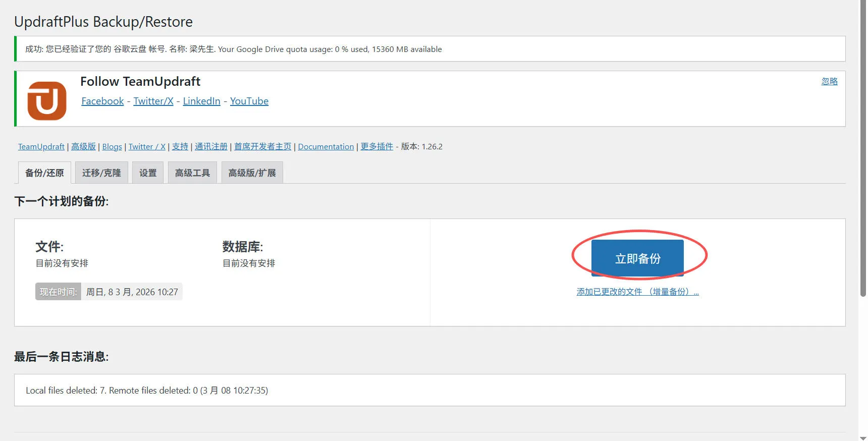
Task: Open the 高级版/扩展 tab
Action: click(x=252, y=173)
